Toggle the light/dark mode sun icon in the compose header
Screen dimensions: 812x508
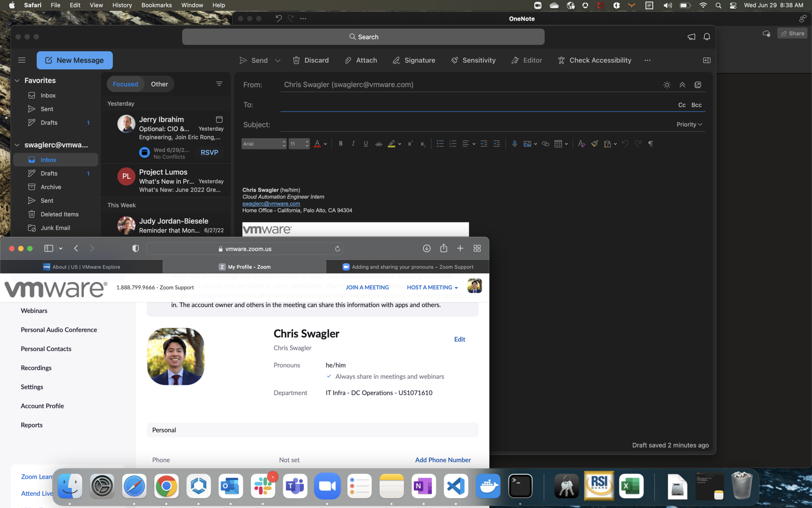point(667,85)
